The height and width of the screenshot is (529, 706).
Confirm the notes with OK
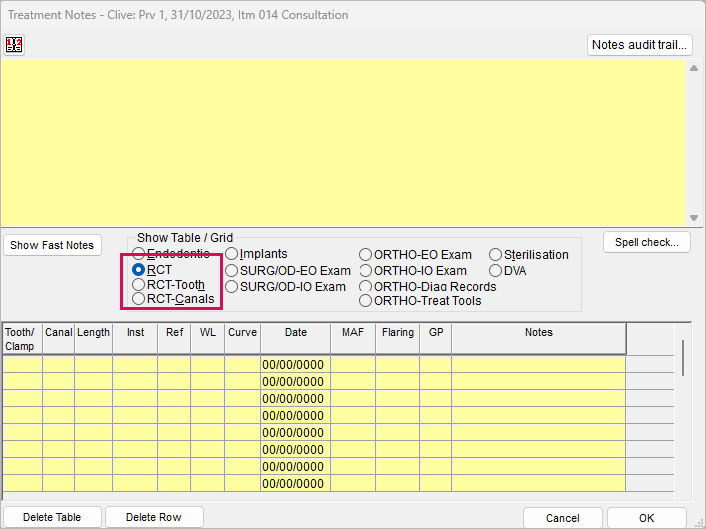(647, 518)
